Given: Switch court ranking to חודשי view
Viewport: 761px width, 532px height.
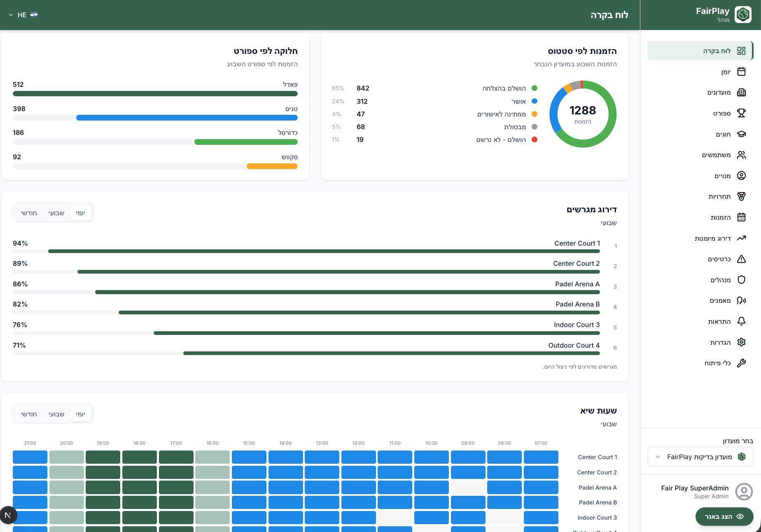Looking at the screenshot, I should 29,213.
